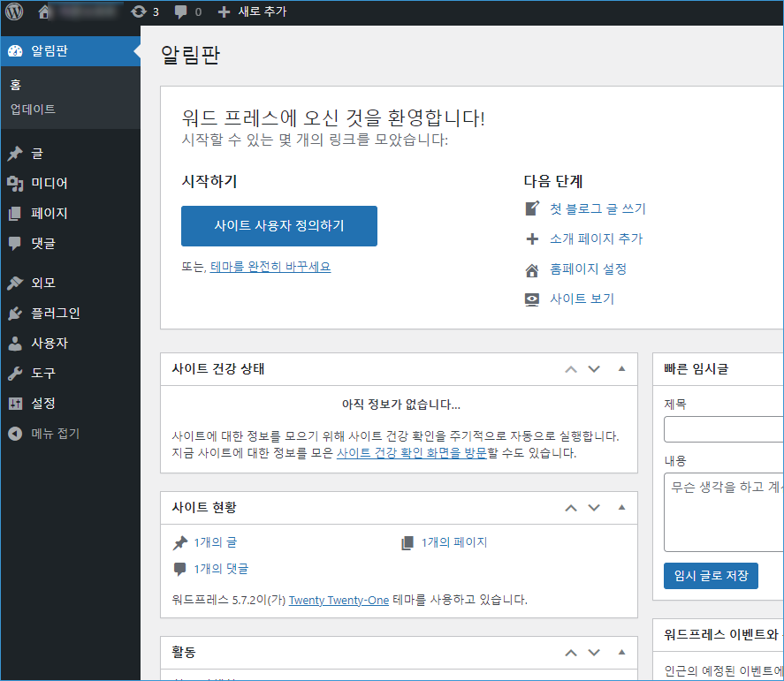Click the media icon beside 미디어
The image size is (784, 681).
pos(15,184)
